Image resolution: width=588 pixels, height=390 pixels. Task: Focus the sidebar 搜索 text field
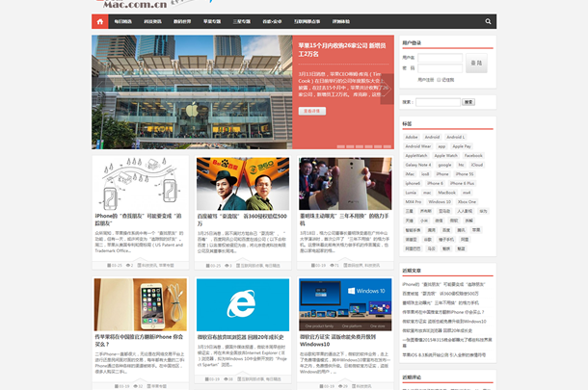pos(438,102)
